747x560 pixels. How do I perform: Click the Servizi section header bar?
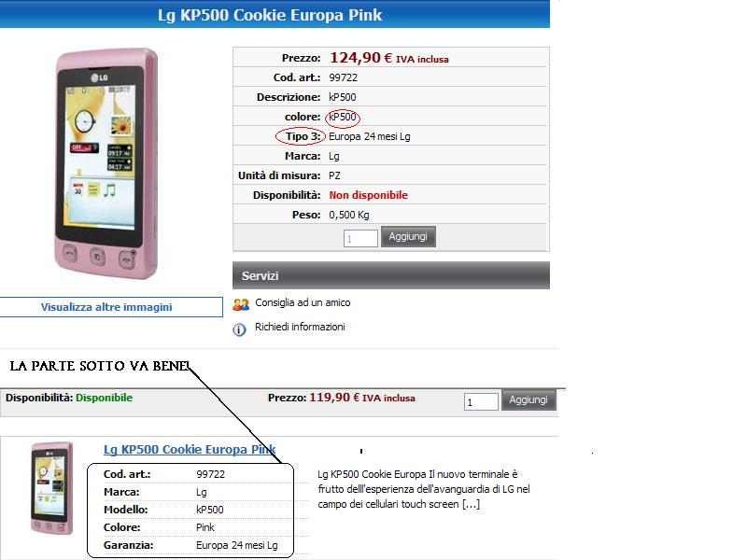tap(391, 275)
